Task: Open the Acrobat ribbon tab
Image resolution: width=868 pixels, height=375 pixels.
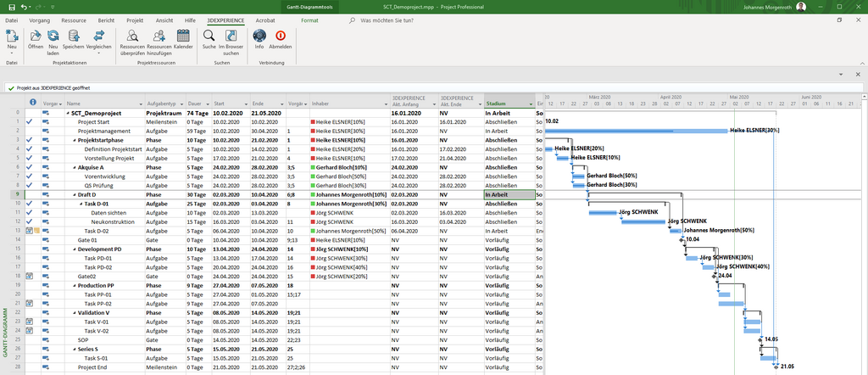Action: tap(265, 20)
